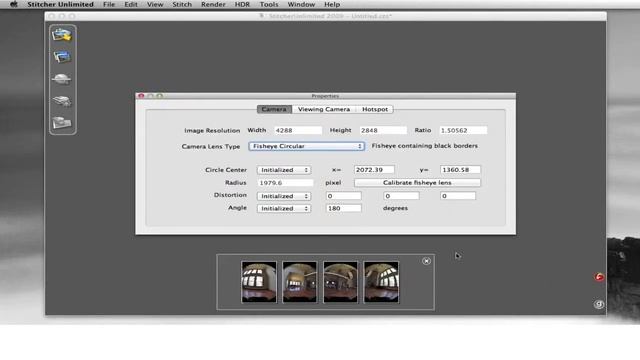
Task: Click the circle center y field
Action: pos(460,170)
